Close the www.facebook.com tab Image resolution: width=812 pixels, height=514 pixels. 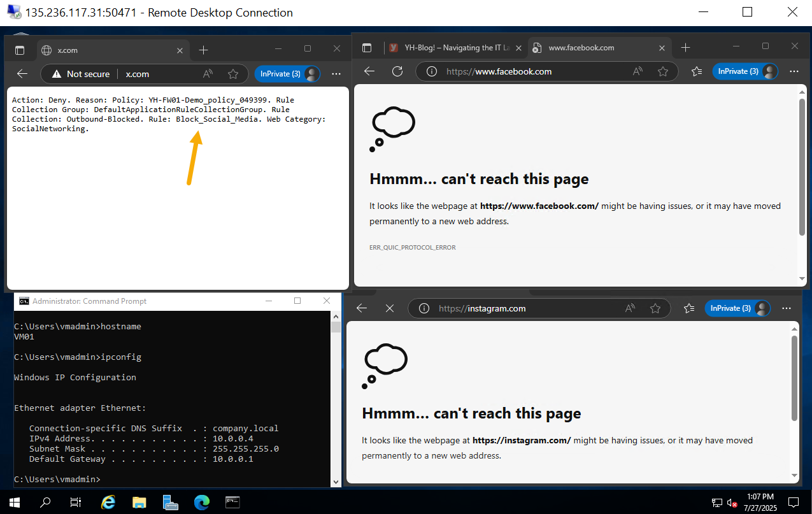pyautogui.click(x=662, y=48)
